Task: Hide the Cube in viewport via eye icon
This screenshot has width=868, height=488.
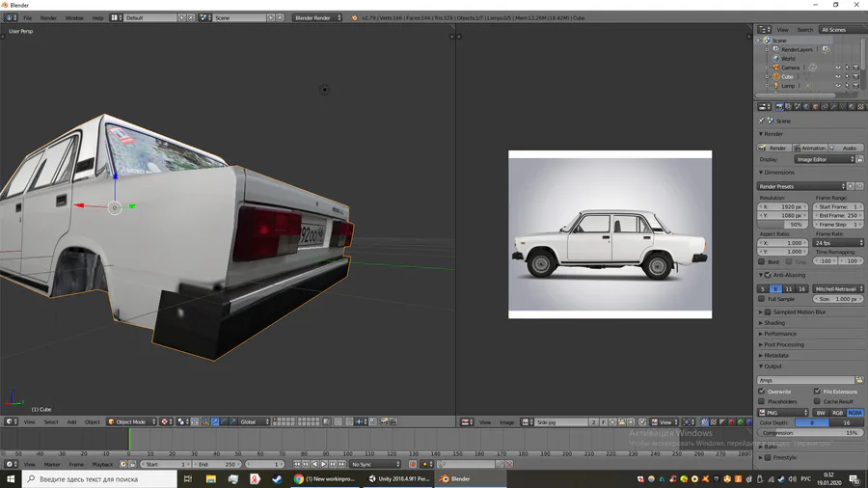Action: 837,77
